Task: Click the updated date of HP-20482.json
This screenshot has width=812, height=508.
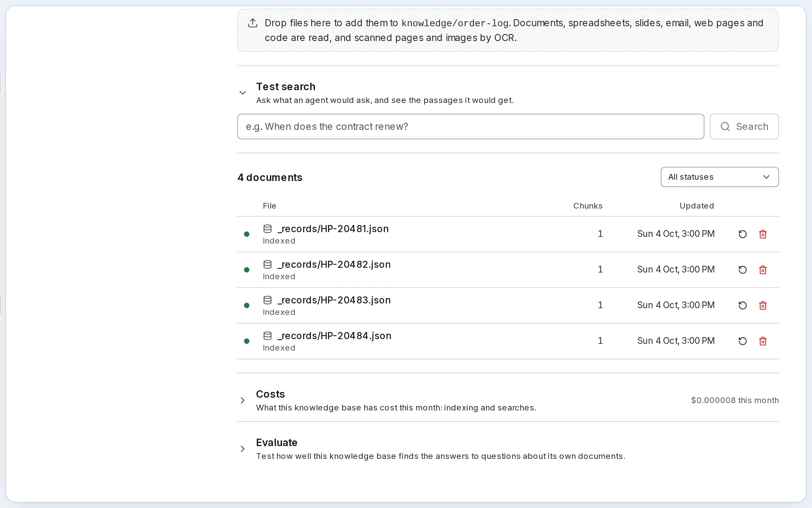Action: [x=676, y=269]
